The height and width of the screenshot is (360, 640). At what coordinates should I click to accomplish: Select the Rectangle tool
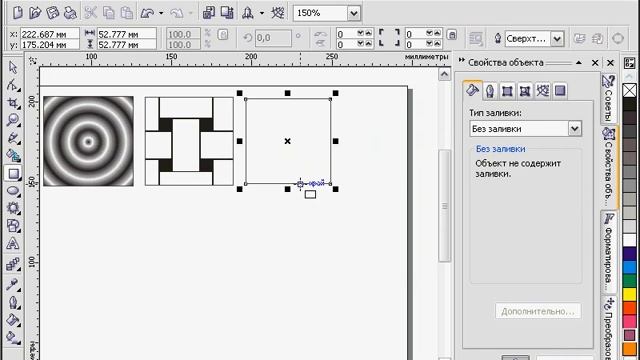point(13,173)
